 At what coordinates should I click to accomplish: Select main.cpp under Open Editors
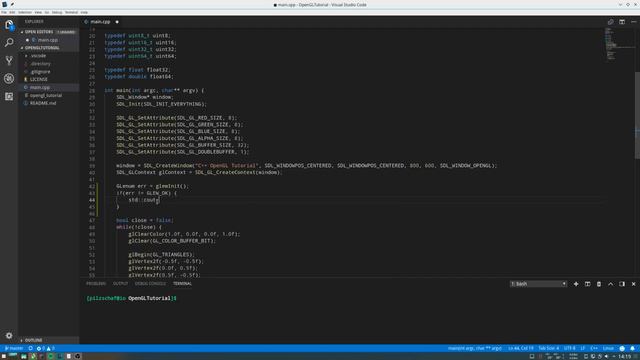point(48,40)
